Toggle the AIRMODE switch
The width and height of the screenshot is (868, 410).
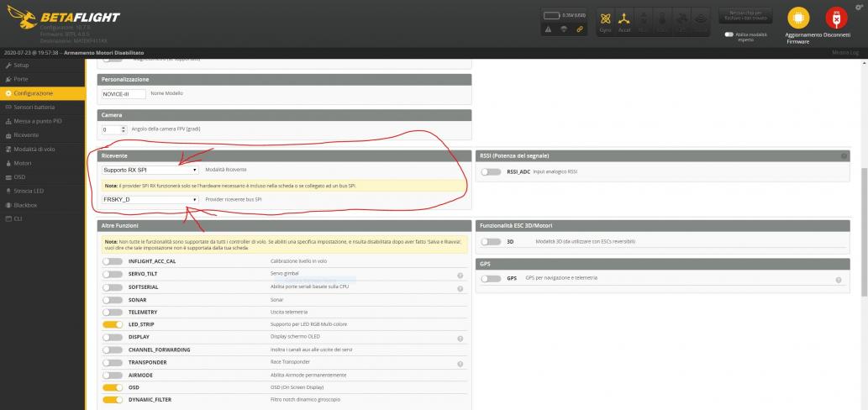[113, 376]
